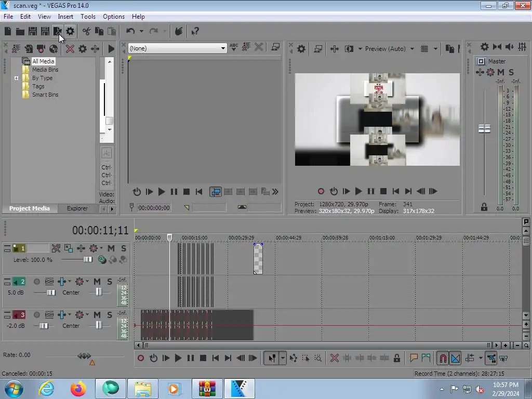Open the Undo history dropdown arrow

[x=141, y=32]
